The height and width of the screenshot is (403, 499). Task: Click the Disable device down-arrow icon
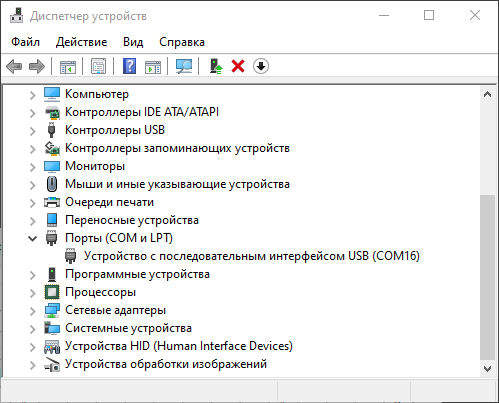point(261,66)
